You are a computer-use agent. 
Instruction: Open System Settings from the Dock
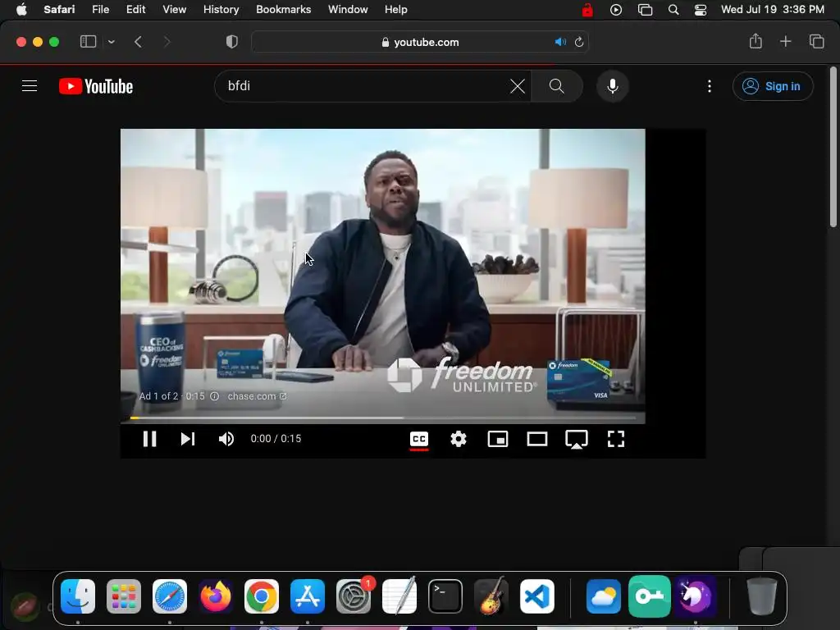[x=354, y=596]
